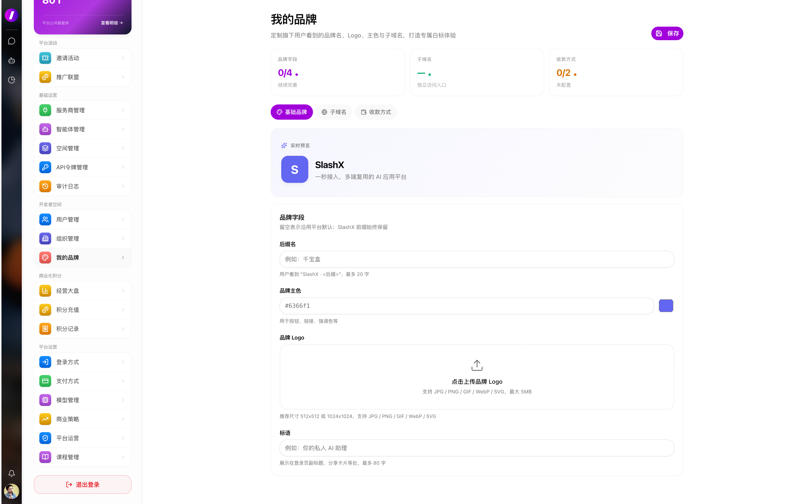Click the 空间管理 layers icon
This screenshot has height=504, width=812.
pos(45,148)
